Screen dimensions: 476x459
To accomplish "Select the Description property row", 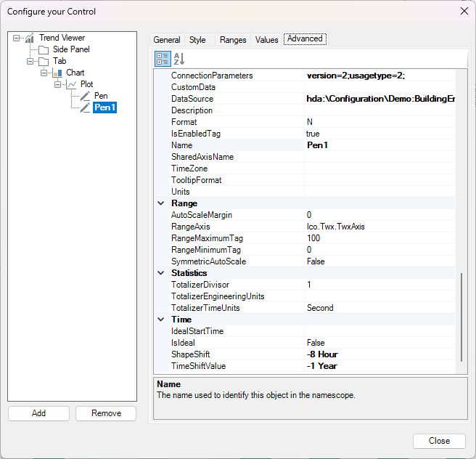I will pos(312,110).
